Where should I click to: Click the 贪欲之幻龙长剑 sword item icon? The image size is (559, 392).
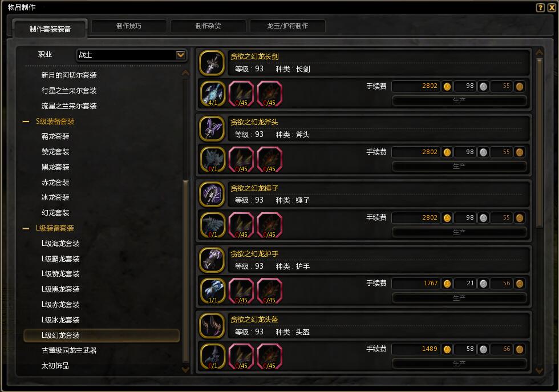click(x=212, y=63)
